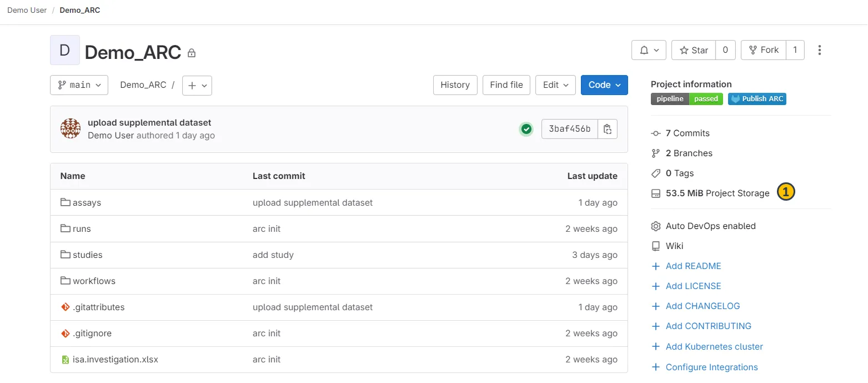Open the notification bell dropdown
Screen dimensions: 868x383
pos(649,50)
